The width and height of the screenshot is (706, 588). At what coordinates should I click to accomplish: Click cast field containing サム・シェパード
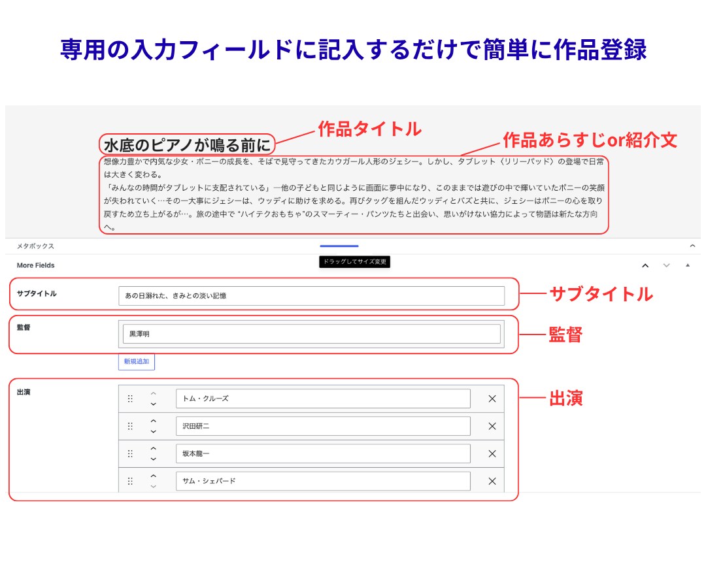323,481
